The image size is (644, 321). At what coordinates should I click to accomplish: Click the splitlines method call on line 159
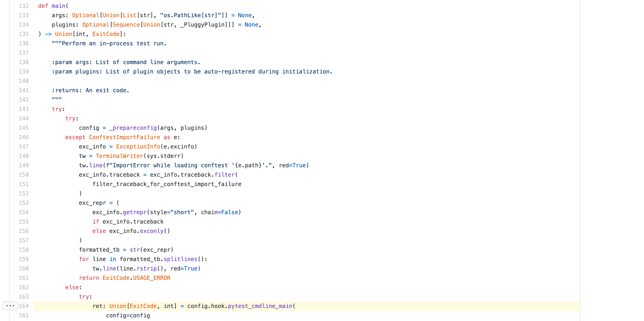pyautogui.click(x=180, y=259)
